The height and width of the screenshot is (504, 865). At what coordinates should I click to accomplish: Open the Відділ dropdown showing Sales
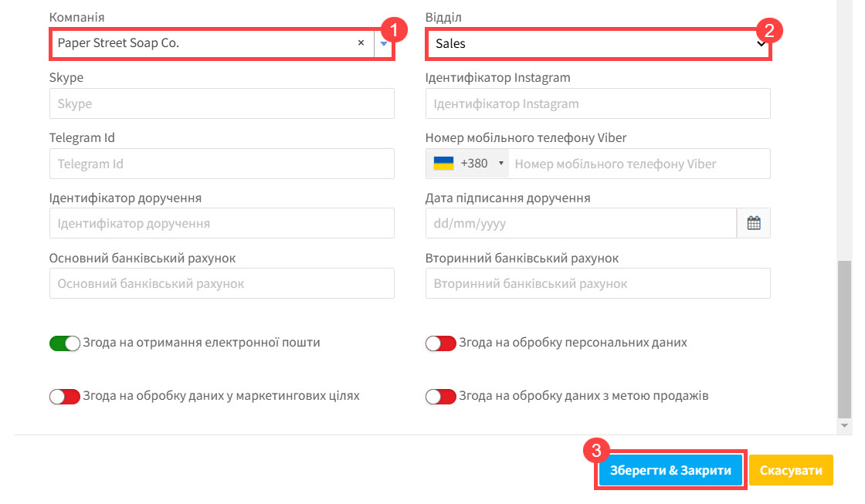(598, 43)
